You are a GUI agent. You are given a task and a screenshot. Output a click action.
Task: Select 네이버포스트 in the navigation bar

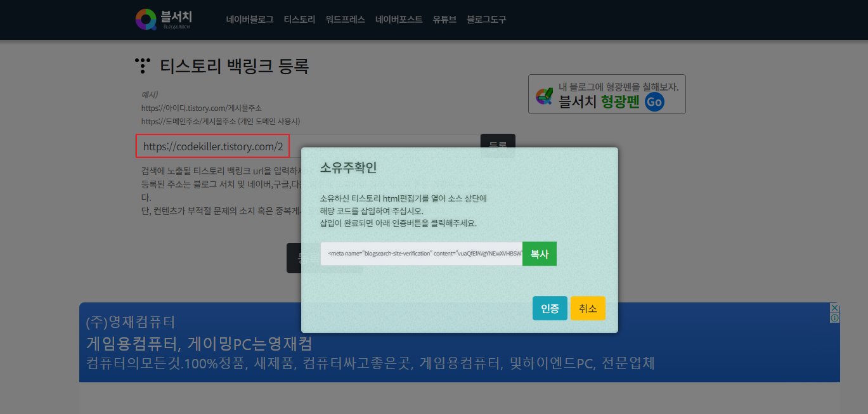coord(399,19)
